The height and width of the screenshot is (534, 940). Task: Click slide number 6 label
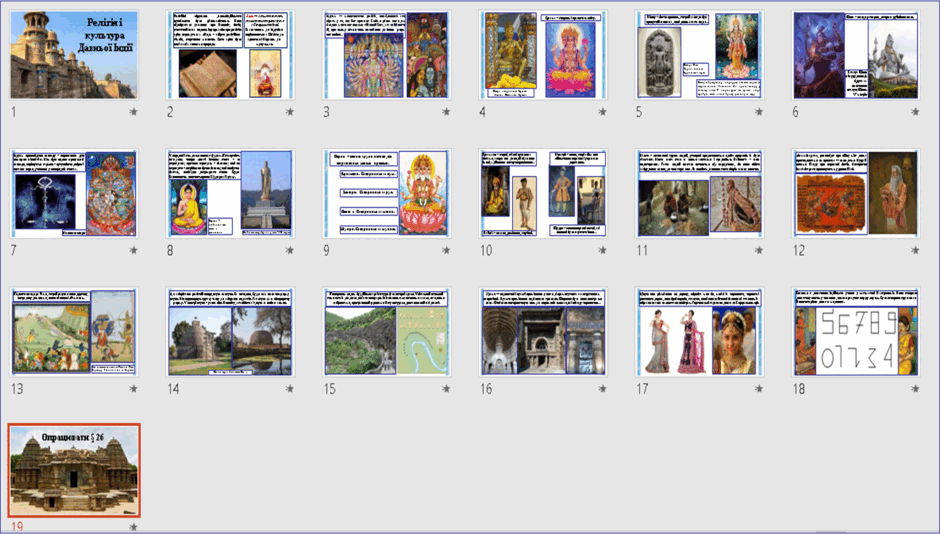[x=796, y=112]
